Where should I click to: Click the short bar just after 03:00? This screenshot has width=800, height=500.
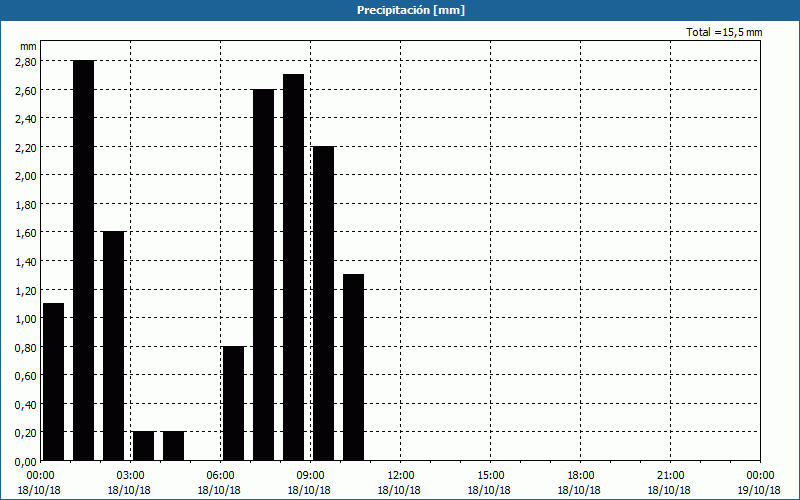(x=143, y=446)
